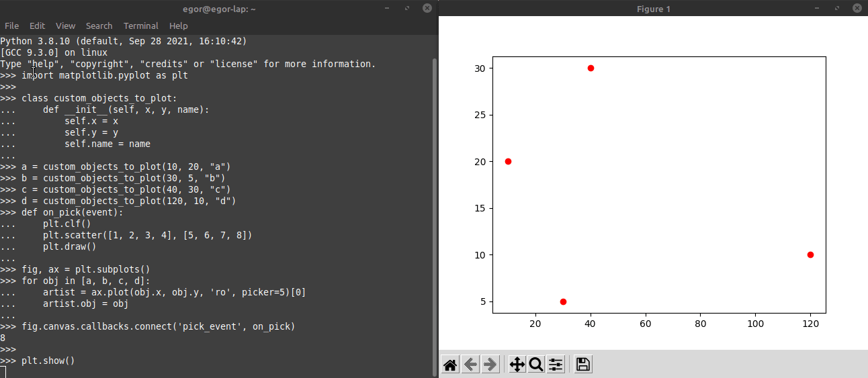Click the 'for obj in [a, b, c, d]:' line
This screenshot has height=378, width=868.
(x=75, y=281)
